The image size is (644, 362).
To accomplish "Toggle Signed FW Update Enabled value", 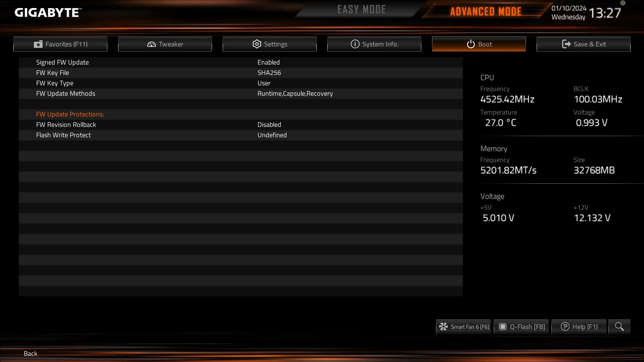I will [x=268, y=62].
